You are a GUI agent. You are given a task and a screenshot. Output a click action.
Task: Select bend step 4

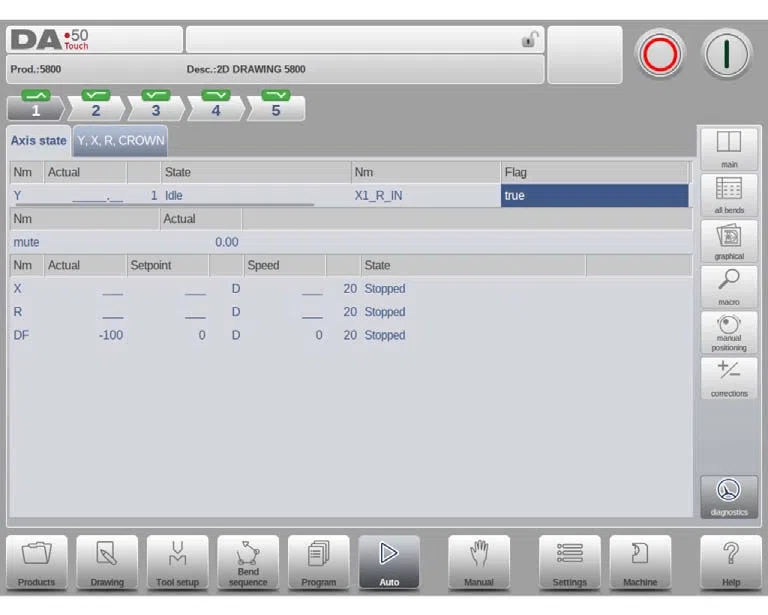pos(216,105)
